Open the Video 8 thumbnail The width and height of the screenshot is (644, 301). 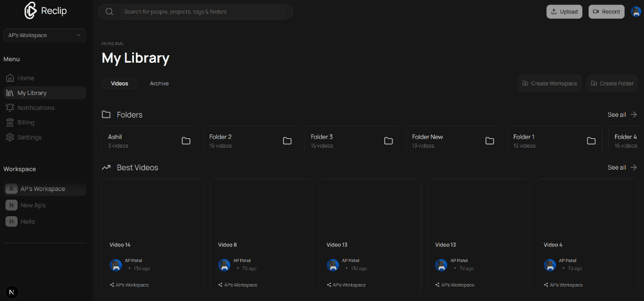[x=261, y=207]
